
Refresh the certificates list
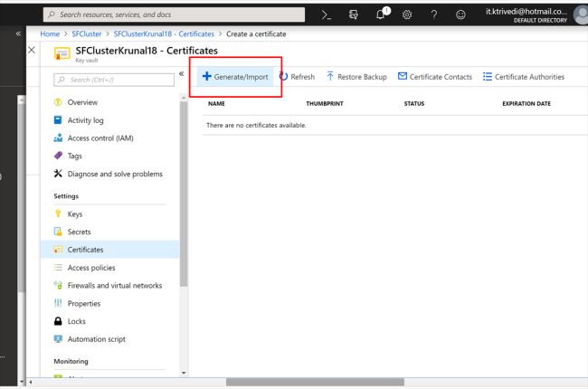click(x=297, y=77)
